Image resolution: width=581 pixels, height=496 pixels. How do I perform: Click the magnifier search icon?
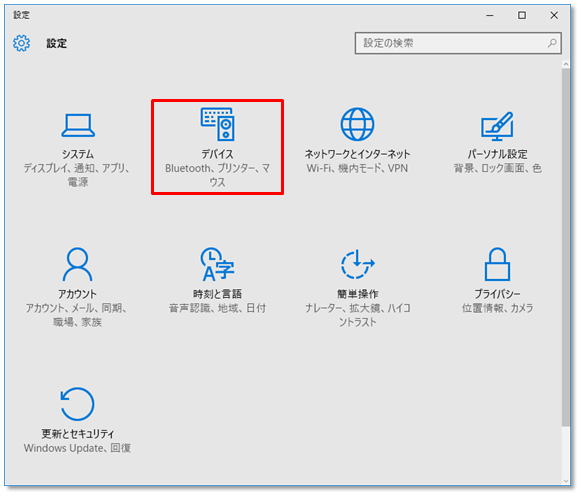pyautogui.click(x=552, y=43)
